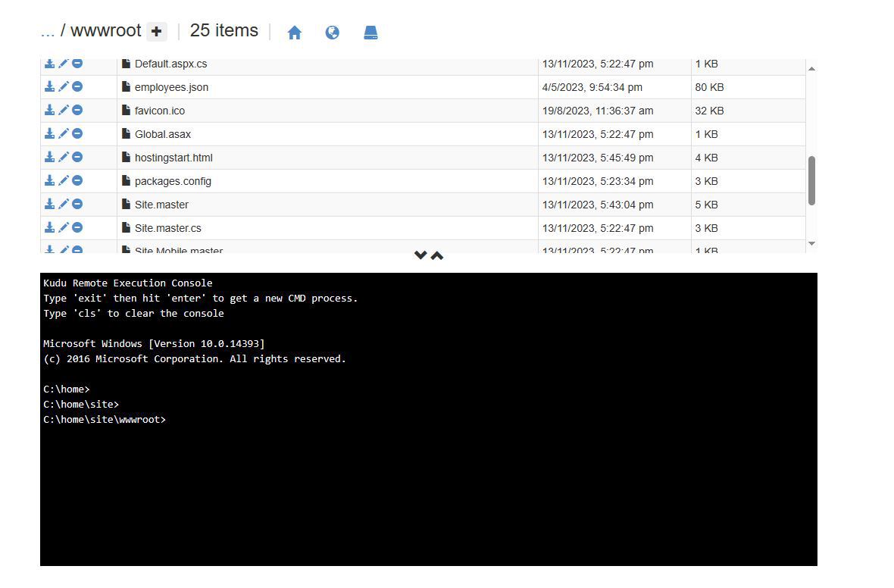Download Global.asax file

[x=49, y=133]
